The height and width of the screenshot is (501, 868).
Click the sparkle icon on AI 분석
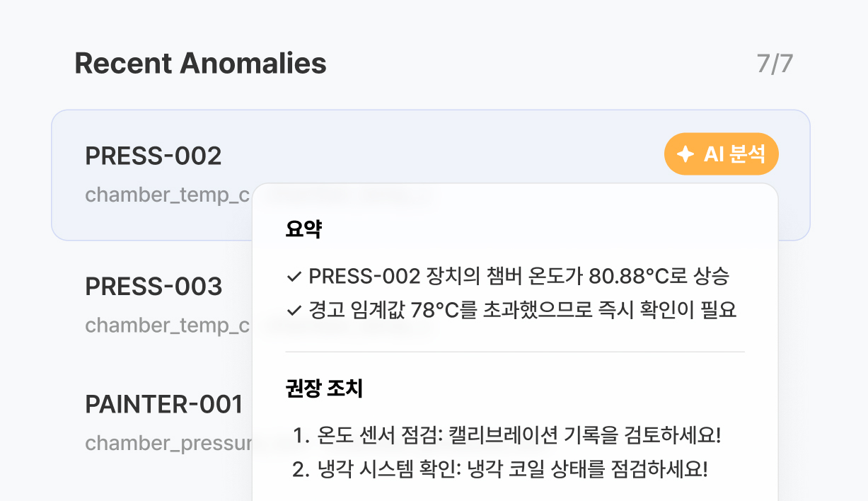point(685,154)
